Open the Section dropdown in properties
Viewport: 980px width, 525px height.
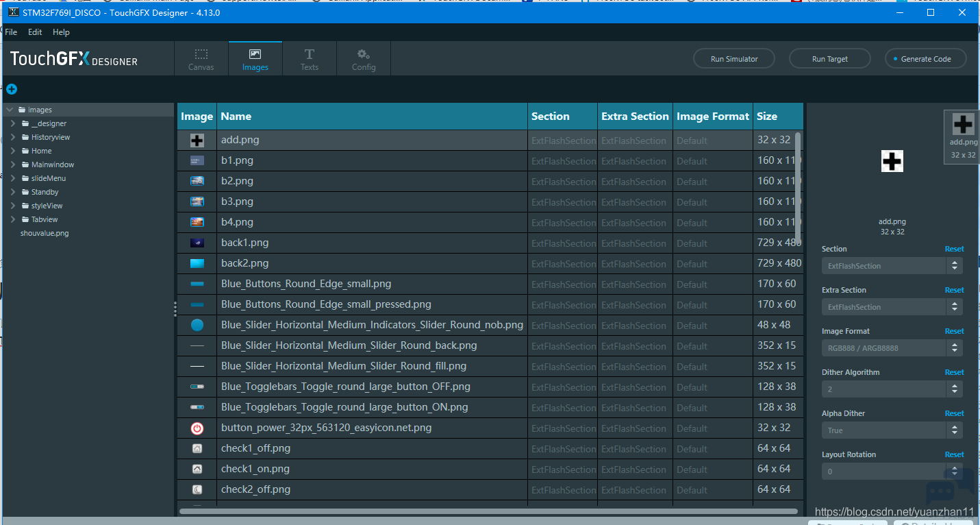tap(892, 266)
